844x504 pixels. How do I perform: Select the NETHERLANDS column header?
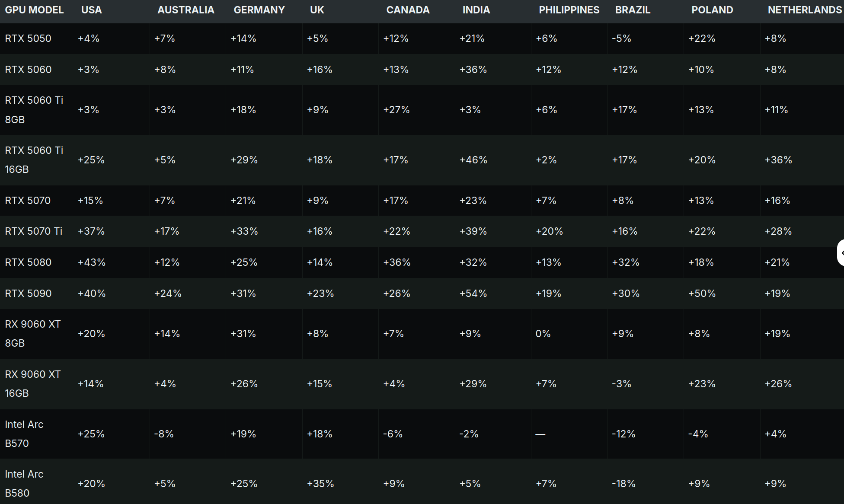(804, 10)
